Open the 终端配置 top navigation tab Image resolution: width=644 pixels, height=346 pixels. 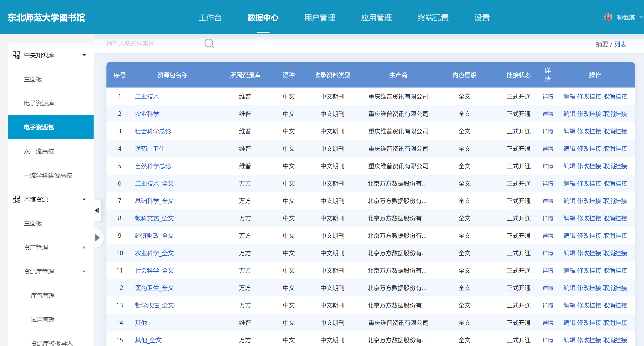click(x=433, y=18)
